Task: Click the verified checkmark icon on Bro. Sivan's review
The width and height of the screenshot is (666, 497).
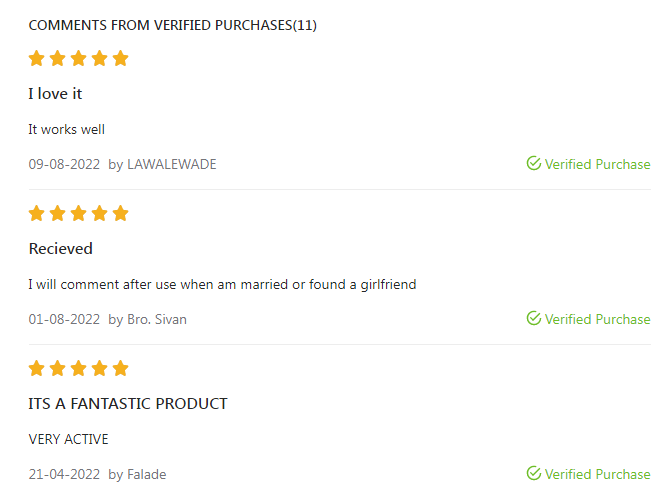Action: tap(534, 319)
